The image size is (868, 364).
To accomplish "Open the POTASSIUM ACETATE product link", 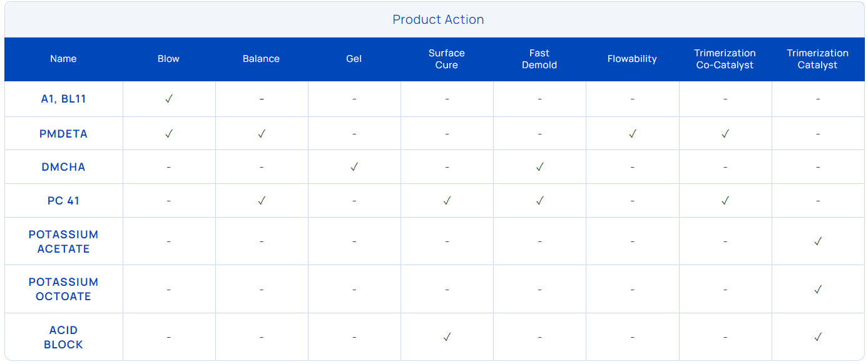I will click(x=63, y=241).
